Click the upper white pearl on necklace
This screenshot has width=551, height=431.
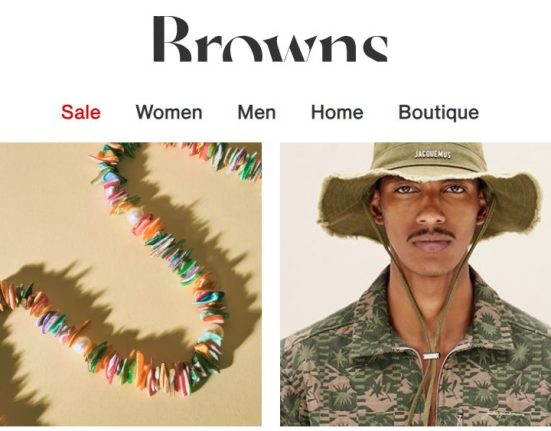tap(135, 216)
